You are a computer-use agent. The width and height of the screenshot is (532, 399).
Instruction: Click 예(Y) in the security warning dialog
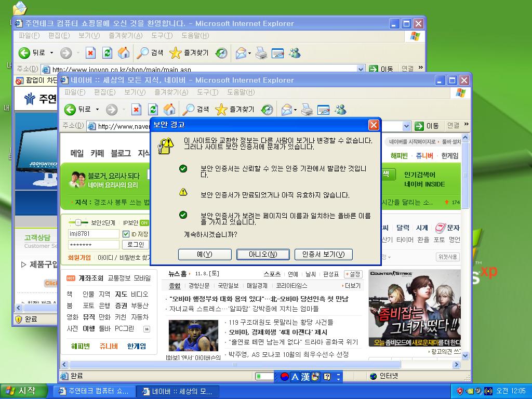point(205,254)
